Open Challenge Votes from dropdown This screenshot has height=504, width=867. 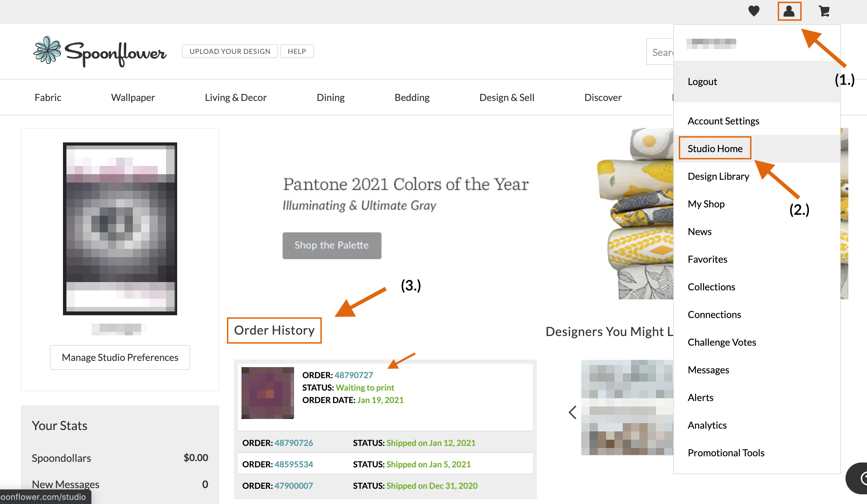click(x=757, y=342)
